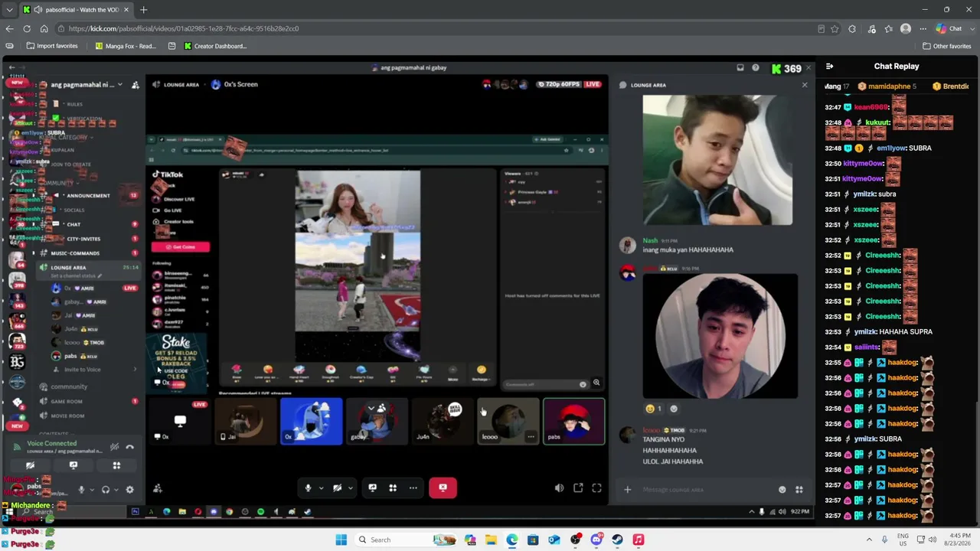Open the ANNOUNCEMENT channel
Viewport: 980px width, 551px height.
[90, 195]
